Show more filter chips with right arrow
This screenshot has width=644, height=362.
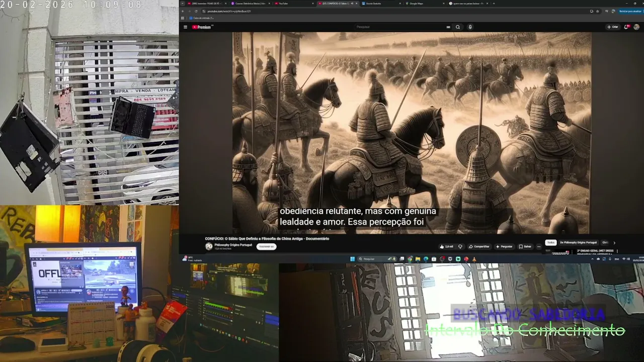click(614, 243)
